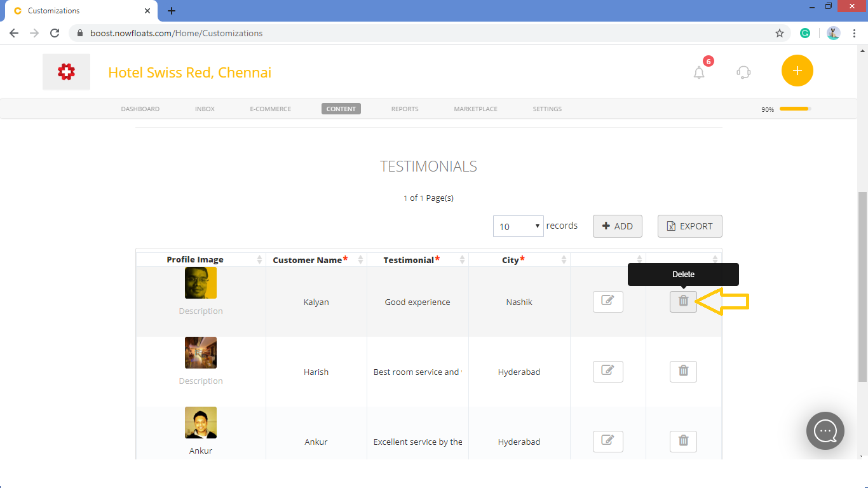Go back to the previous page

tap(14, 33)
